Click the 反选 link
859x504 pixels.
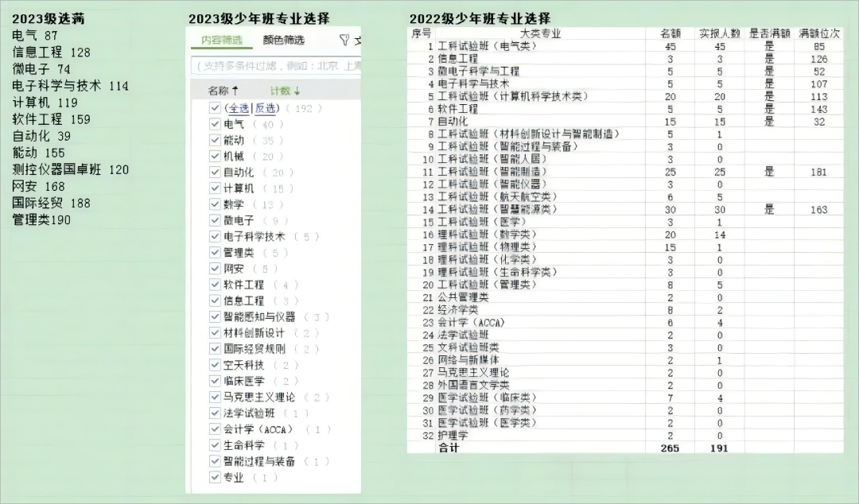click(266, 108)
